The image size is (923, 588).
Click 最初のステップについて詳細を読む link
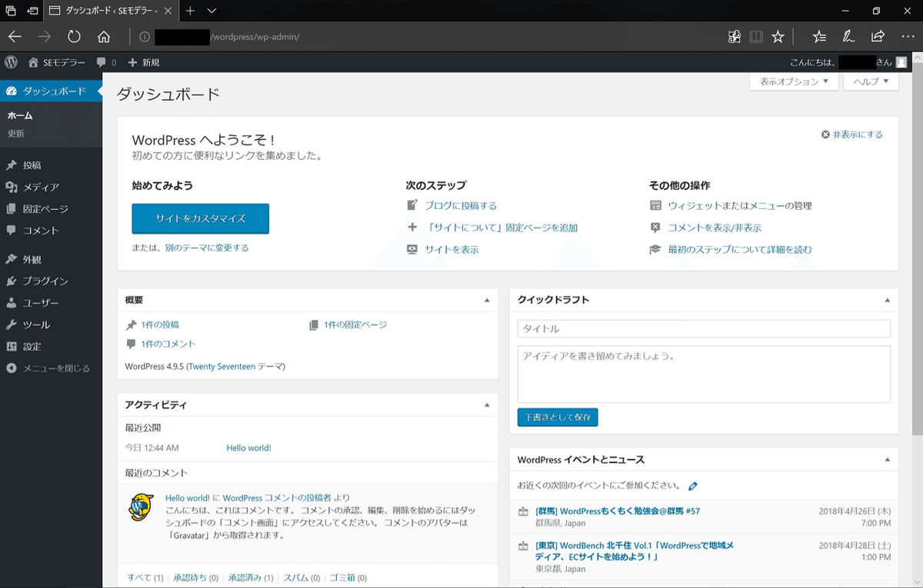point(740,250)
